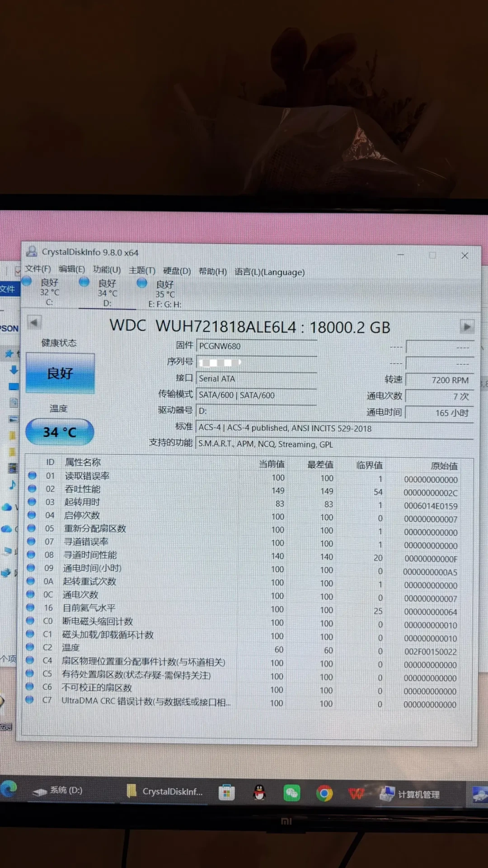
Task: Open the 硬盘(D) menu
Action: tap(177, 271)
